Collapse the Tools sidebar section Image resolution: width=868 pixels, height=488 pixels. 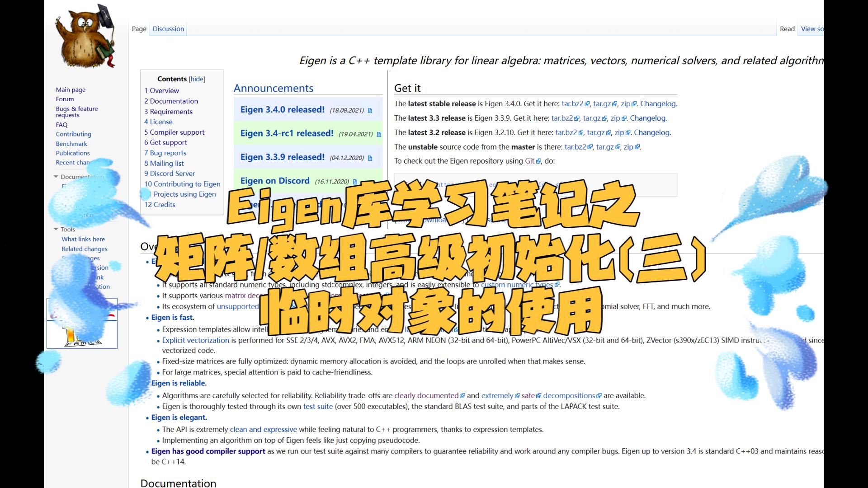56,229
